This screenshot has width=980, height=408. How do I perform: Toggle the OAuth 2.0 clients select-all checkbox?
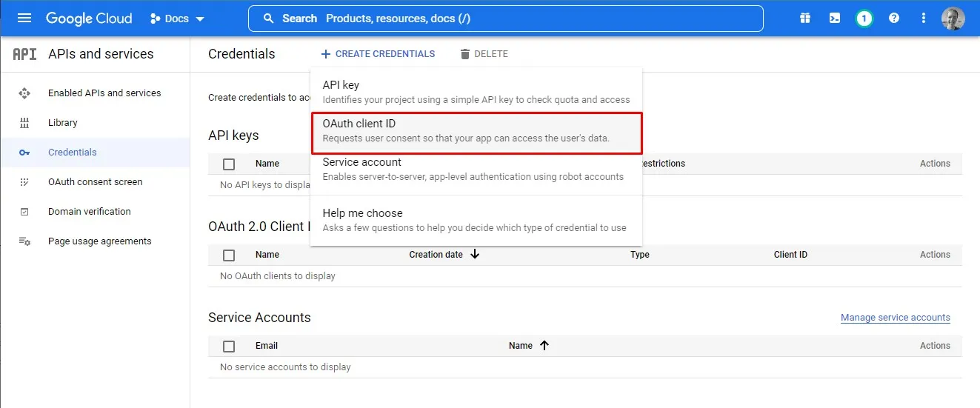coord(229,255)
